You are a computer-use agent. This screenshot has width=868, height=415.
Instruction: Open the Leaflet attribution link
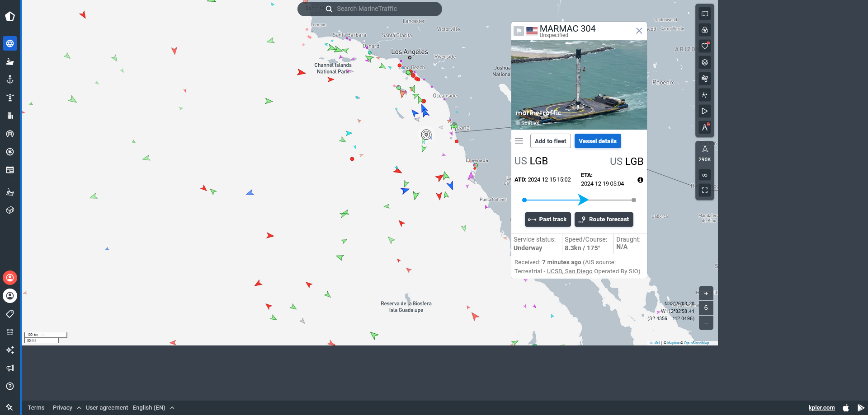[x=655, y=343]
